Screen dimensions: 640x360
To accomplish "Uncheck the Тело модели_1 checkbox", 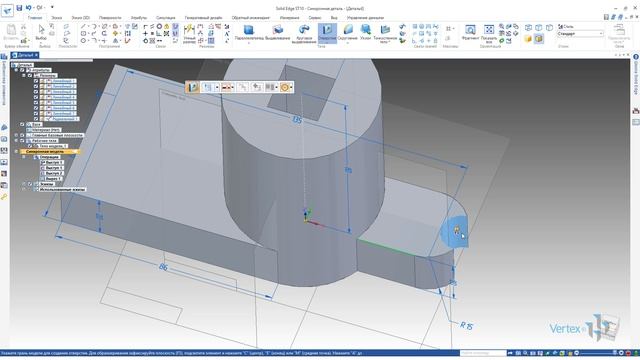I will 29,146.
